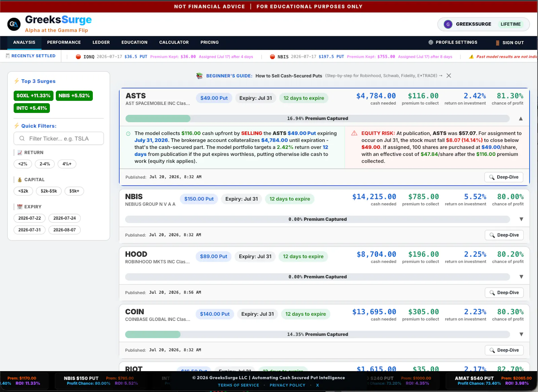Click the Recently Settled receipt icon
Screen dimensions: 538x392
(7, 56)
